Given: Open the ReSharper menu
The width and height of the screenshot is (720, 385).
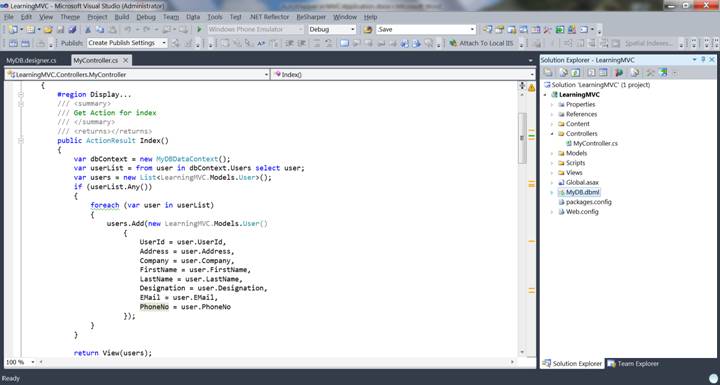Looking at the screenshot, I should [x=311, y=17].
